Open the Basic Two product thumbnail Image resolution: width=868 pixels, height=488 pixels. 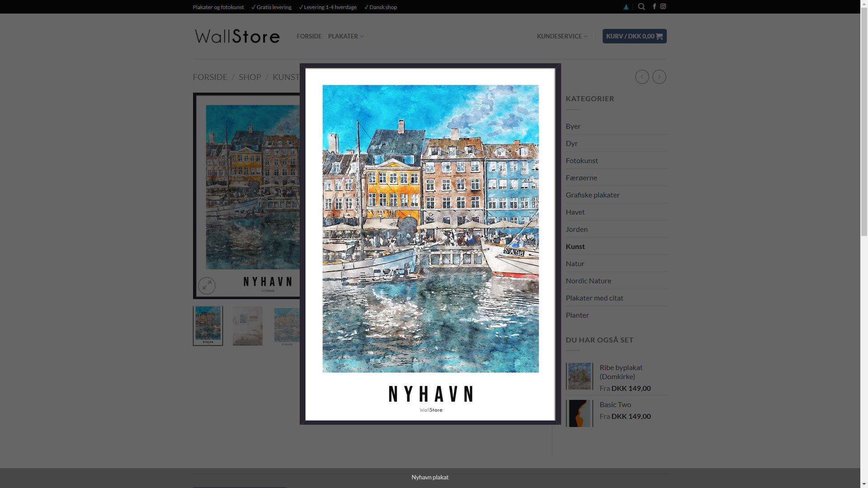coord(580,413)
